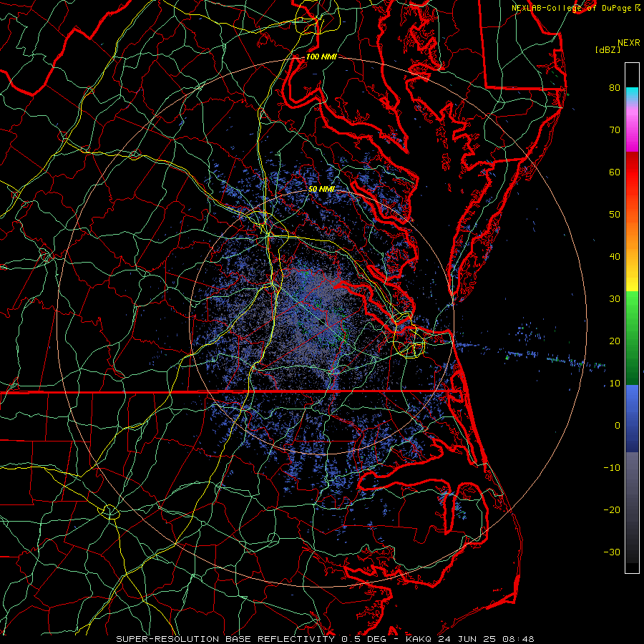
Task: Click the 40 value on the dBZ scale
Action: (x=615, y=256)
